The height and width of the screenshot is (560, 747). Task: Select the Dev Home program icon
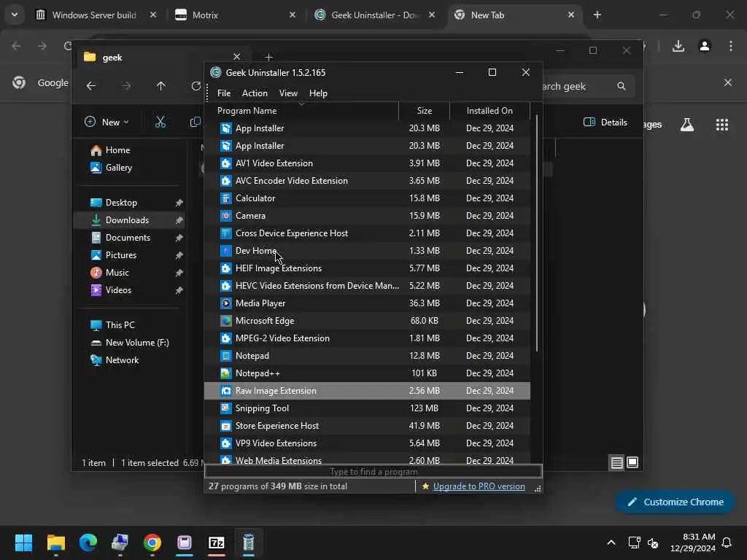click(x=226, y=251)
